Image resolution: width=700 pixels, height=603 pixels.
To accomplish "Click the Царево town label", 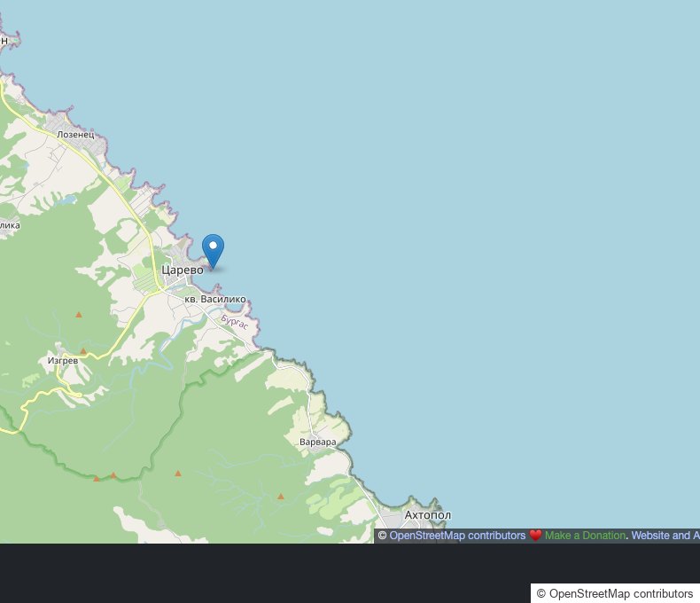I will tap(183, 270).
